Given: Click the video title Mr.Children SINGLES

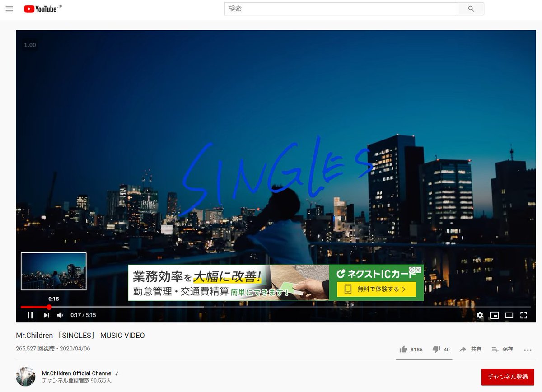Looking at the screenshot, I should tap(80, 336).
